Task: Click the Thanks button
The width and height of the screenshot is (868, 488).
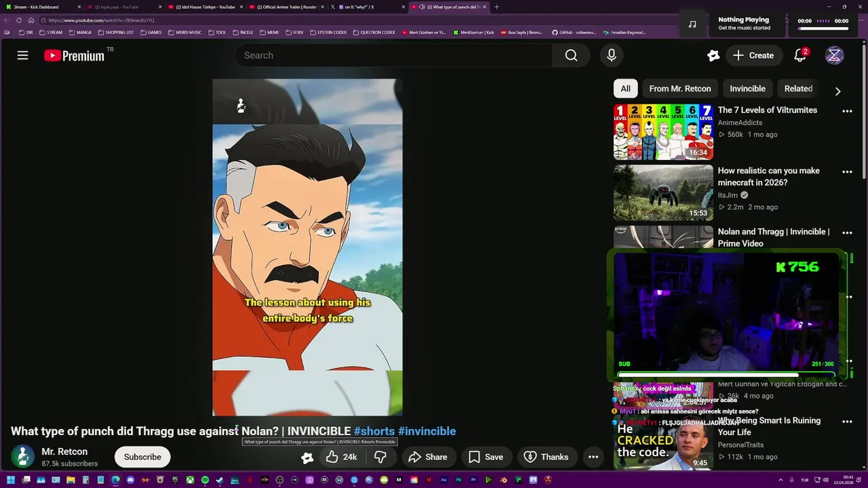Action: point(547,457)
